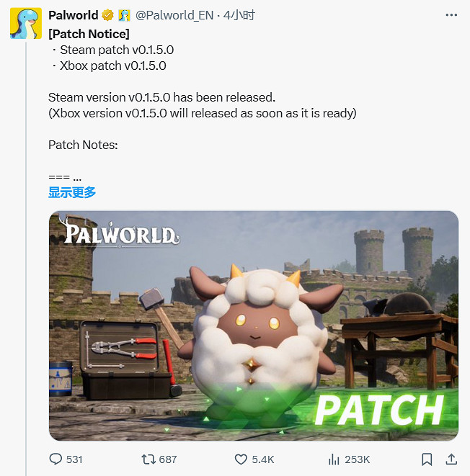470x476 pixels.
Task: Click the like count 5.4K
Action: 263,459
